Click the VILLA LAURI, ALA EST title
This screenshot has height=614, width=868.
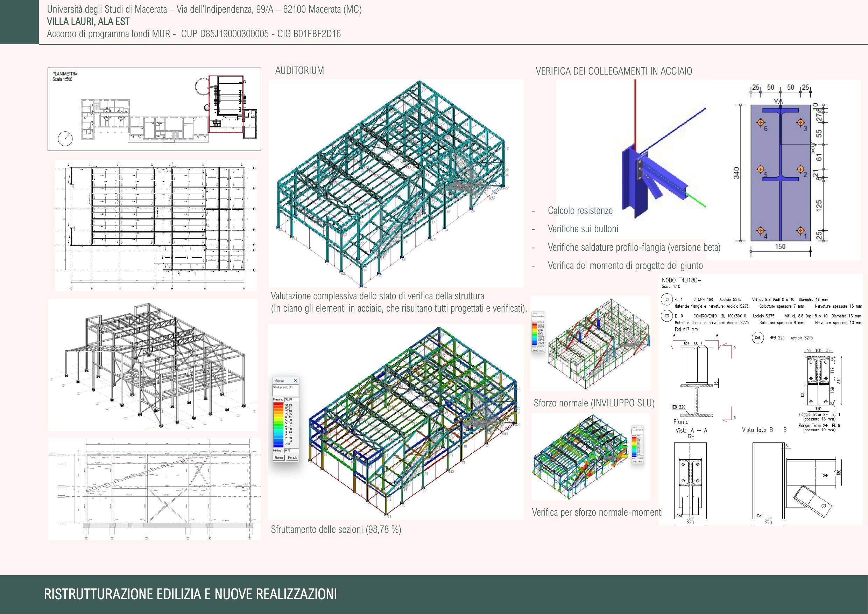88,22
